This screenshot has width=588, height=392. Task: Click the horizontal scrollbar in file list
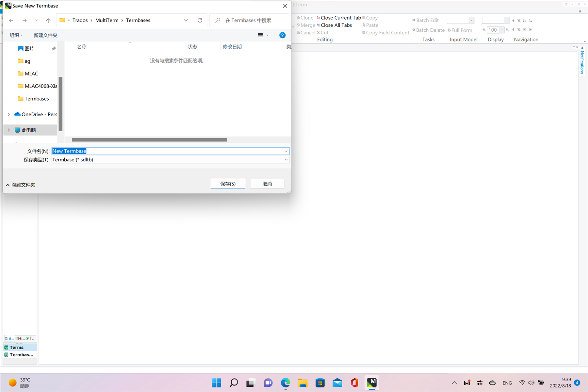[149, 139]
